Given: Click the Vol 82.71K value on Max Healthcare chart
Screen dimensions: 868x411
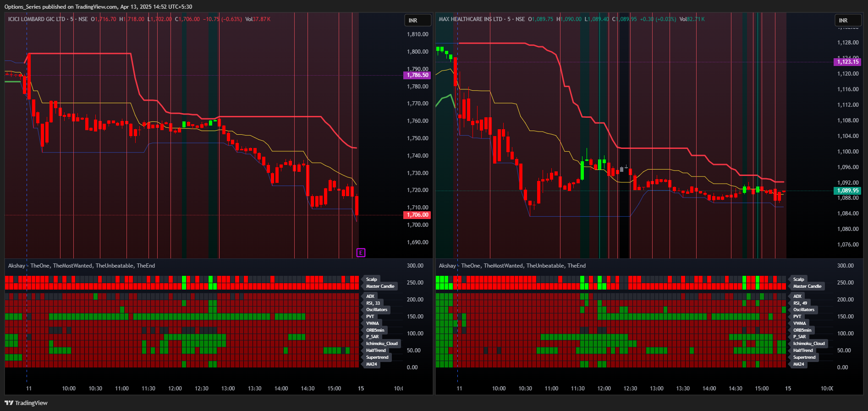Looking at the screenshot, I should [x=692, y=19].
